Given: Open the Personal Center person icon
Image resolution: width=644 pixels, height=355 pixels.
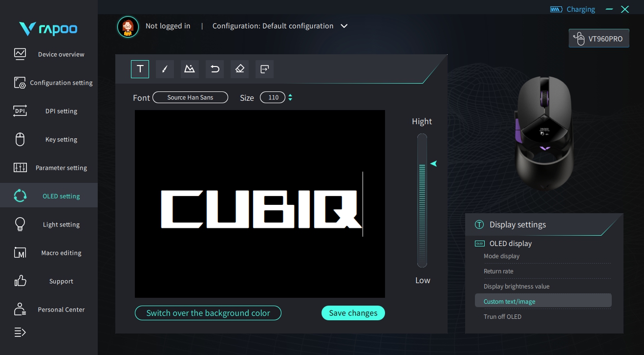Looking at the screenshot, I should pyautogui.click(x=20, y=310).
